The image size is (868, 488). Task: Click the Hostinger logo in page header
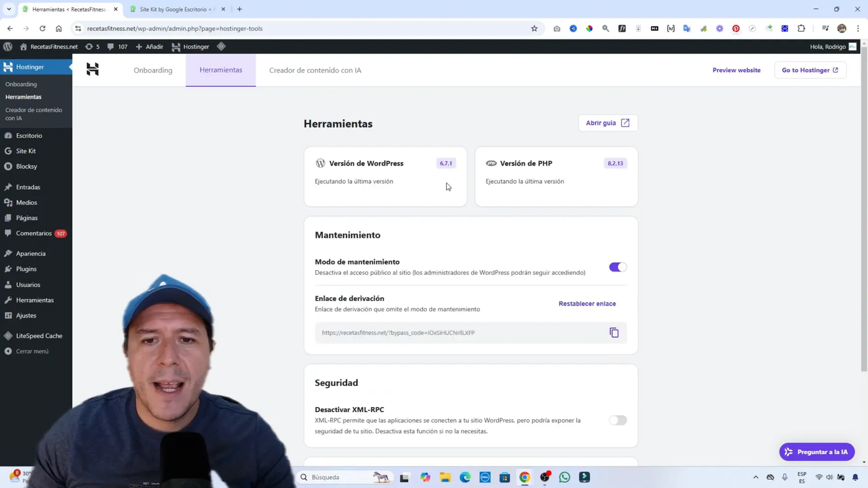pyautogui.click(x=93, y=69)
